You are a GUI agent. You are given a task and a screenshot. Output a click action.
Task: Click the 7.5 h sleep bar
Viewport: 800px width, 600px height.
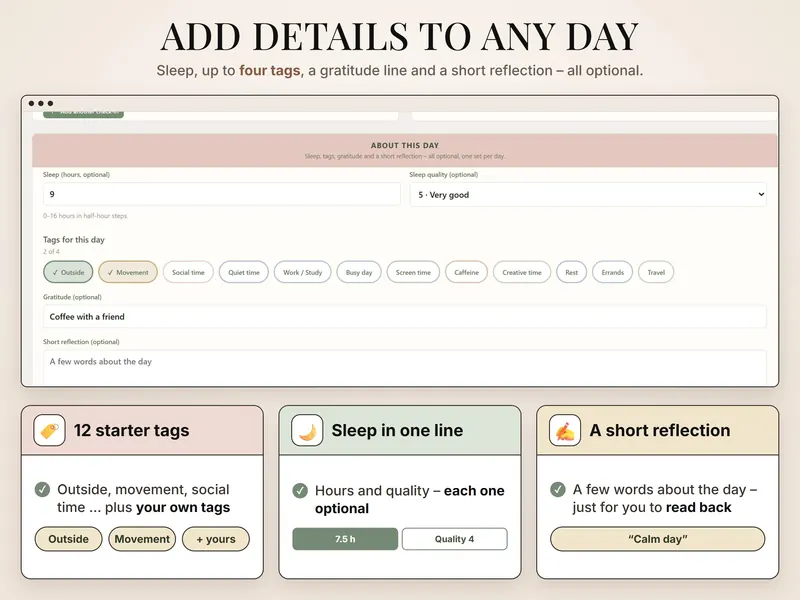345,539
